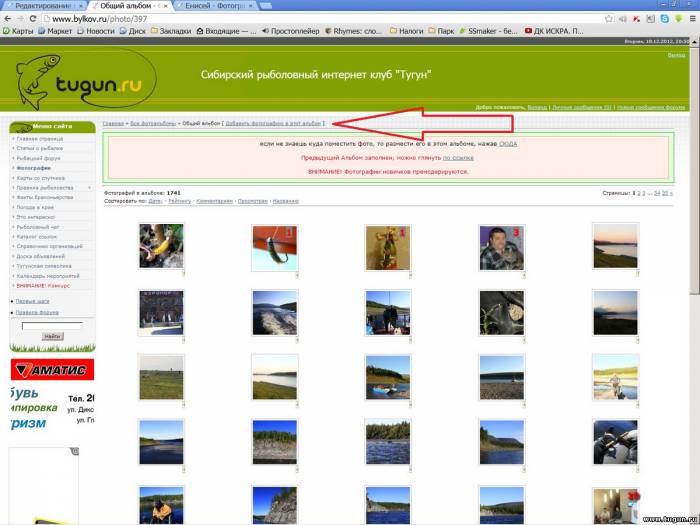
Task: Open the 'Диск' bookmark
Action: click(x=133, y=31)
